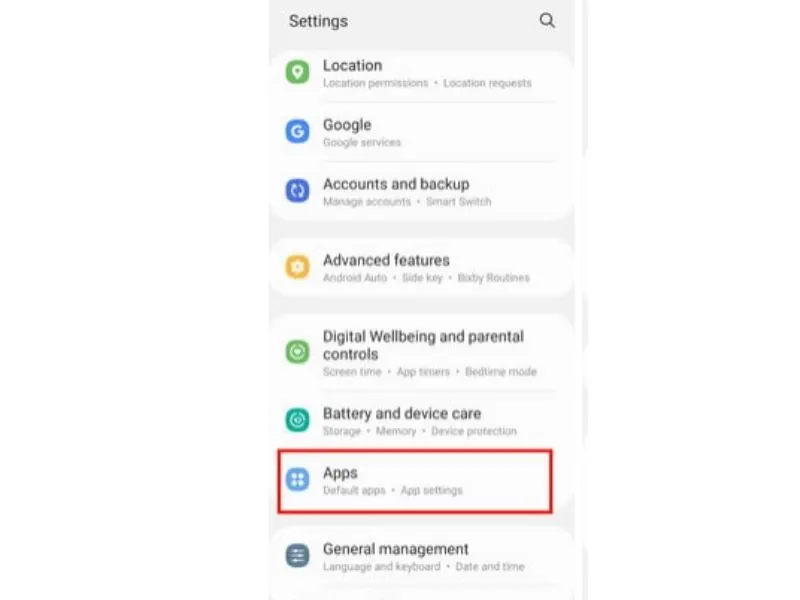Tap the orange Advanced features icon
This screenshot has height=600, width=800.
point(297,267)
